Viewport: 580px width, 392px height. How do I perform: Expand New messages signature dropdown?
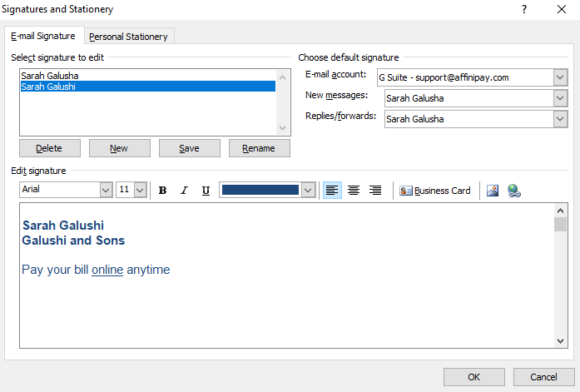coord(559,98)
